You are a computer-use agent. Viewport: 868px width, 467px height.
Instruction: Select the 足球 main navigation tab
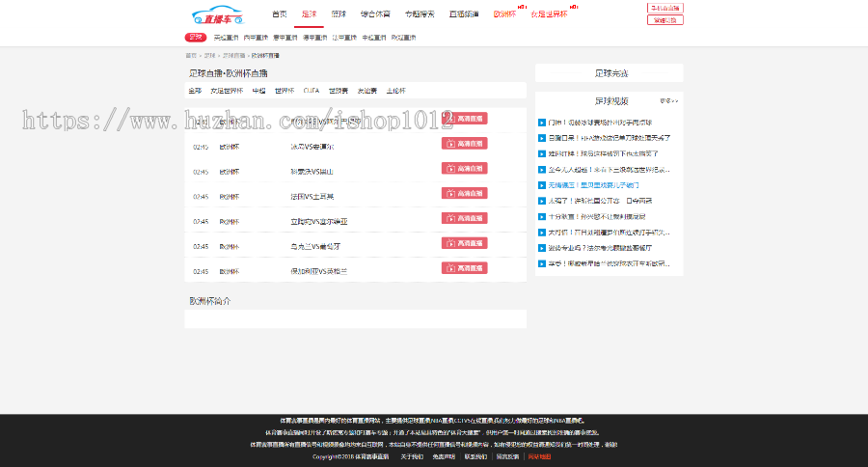(x=309, y=14)
